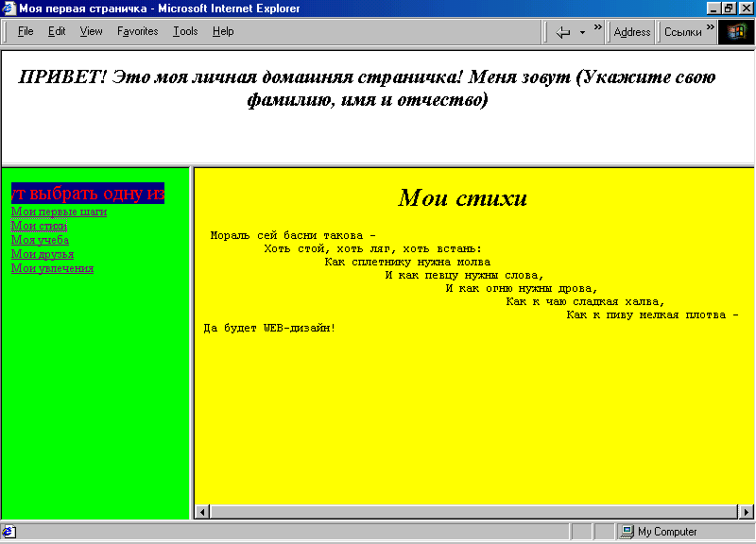Click the Ссылки links toolbar label
The image size is (756, 544).
682,32
